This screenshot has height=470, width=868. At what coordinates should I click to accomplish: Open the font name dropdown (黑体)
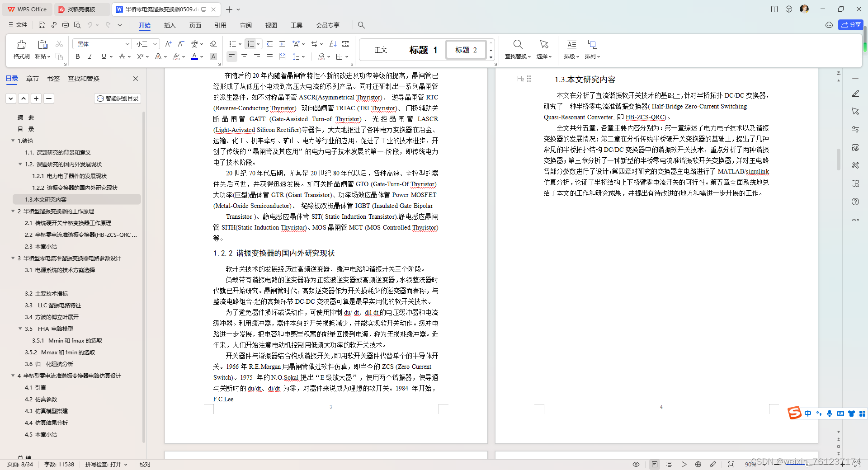coord(127,44)
